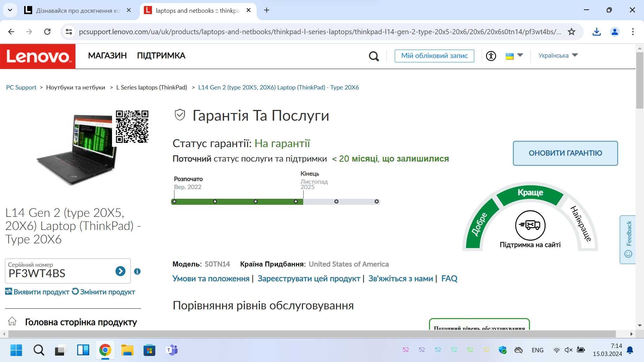
Task: Close the Дізнавайся про досягнення tab
Action: (129, 10)
